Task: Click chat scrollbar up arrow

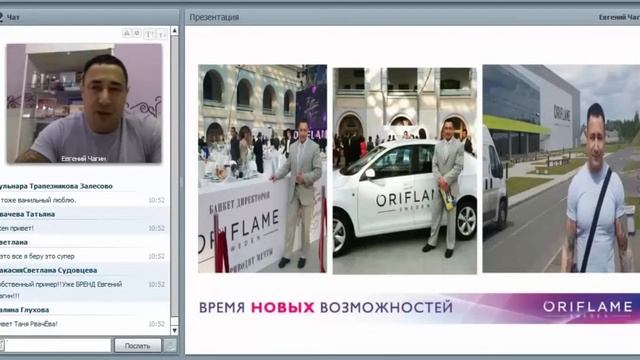Action: click(x=174, y=31)
